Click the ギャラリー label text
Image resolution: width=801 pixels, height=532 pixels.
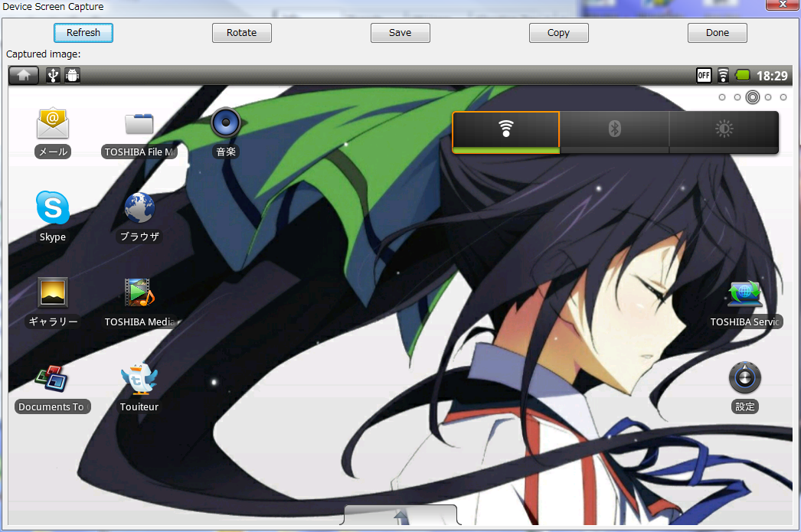53,321
